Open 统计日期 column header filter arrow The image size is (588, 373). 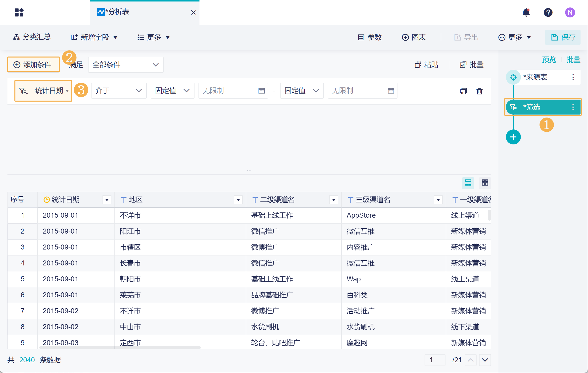[107, 200]
